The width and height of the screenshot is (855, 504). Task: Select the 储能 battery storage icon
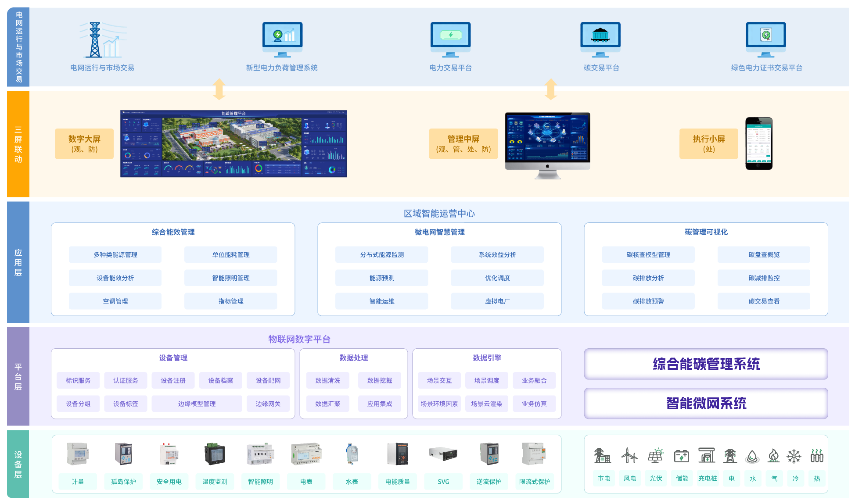click(681, 456)
